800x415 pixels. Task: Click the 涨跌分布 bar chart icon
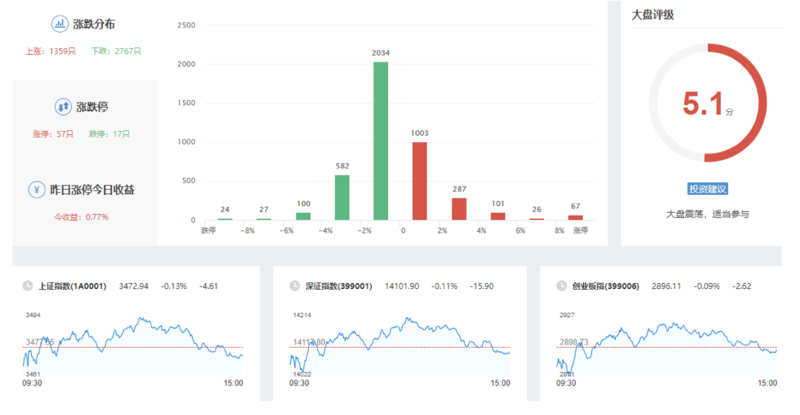[60, 24]
